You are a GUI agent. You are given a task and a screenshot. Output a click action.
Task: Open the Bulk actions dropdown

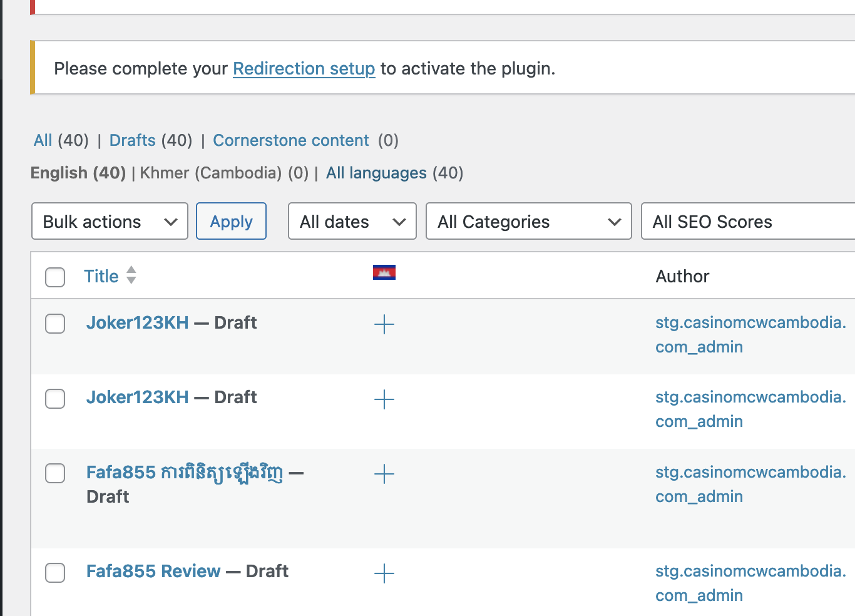pos(110,221)
